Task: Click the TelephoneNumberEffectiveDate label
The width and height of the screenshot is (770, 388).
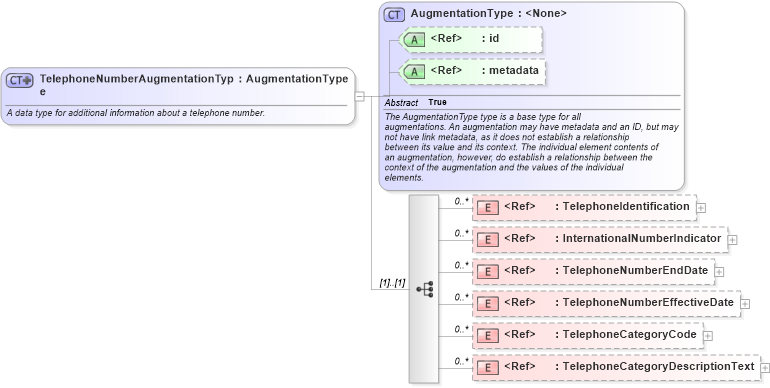Action: point(648,302)
